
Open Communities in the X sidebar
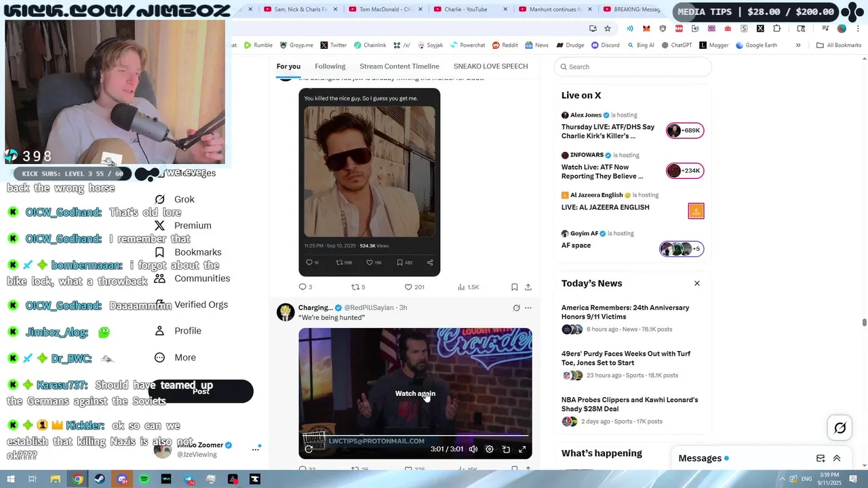(192, 279)
